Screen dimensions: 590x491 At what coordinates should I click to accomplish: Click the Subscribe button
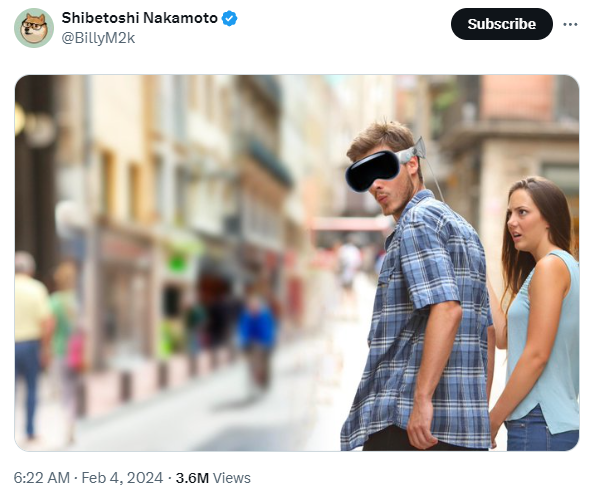click(502, 24)
